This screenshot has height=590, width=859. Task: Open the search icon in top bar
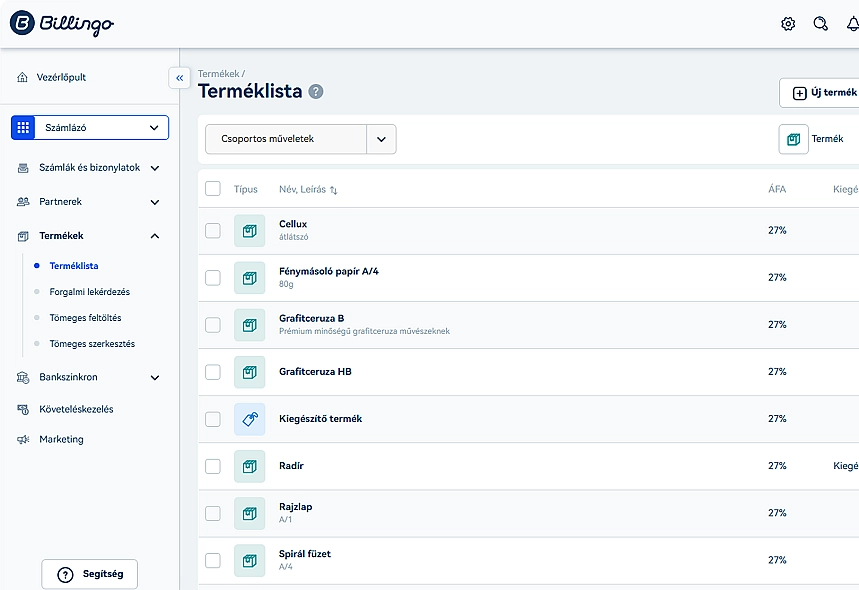pyautogui.click(x=820, y=24)
